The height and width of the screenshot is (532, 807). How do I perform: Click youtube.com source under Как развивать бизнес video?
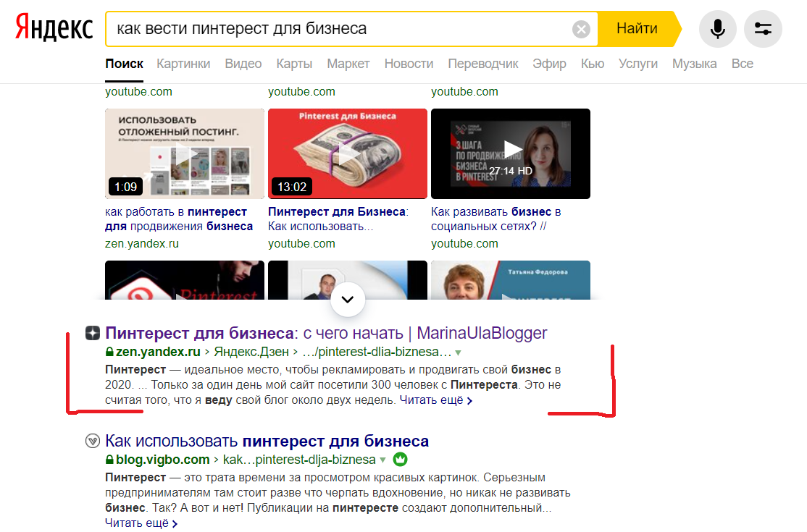coord(465,244)
